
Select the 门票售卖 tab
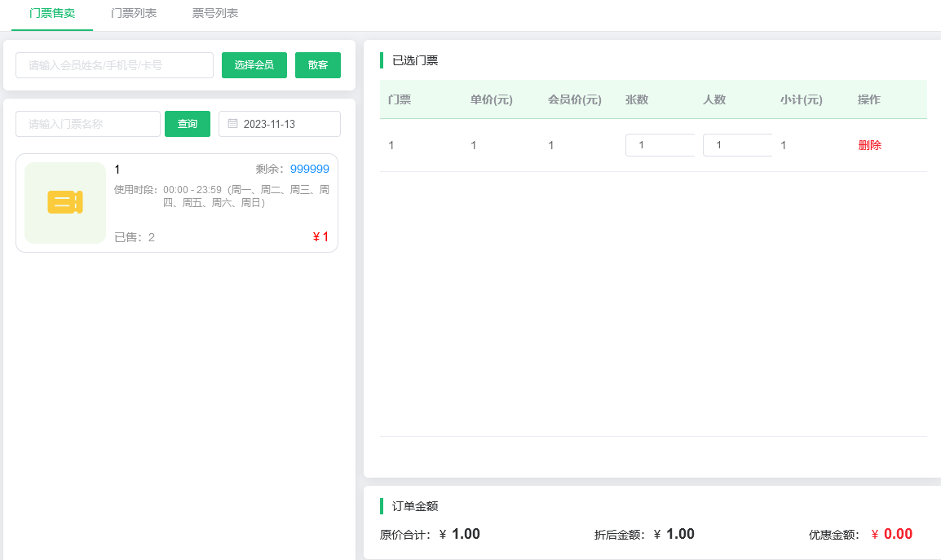[51, 13]
